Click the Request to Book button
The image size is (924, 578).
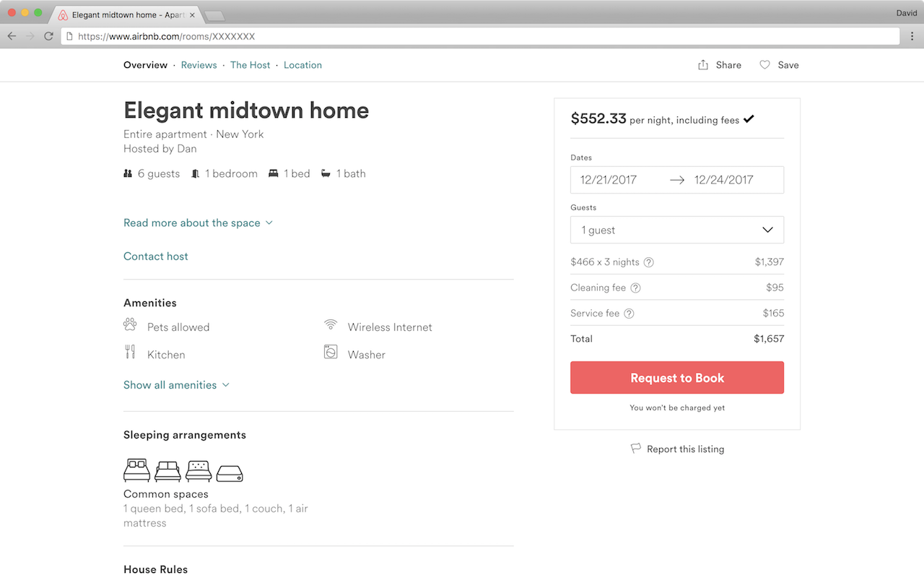(x=676, y=377)
